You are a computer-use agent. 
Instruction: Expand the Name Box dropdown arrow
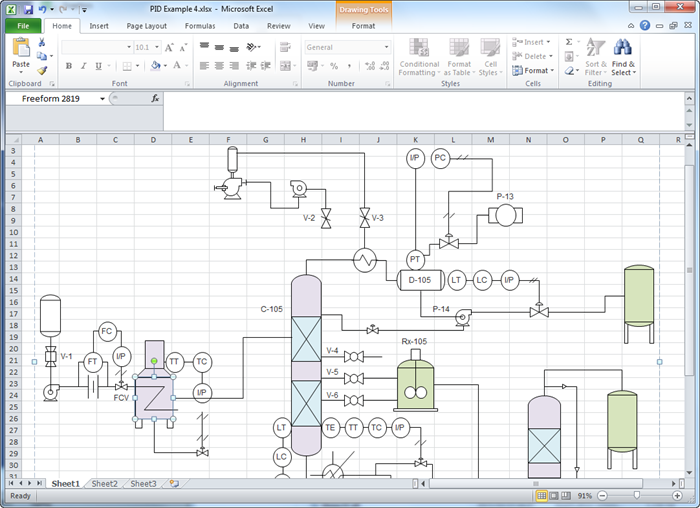pos(102,99)
